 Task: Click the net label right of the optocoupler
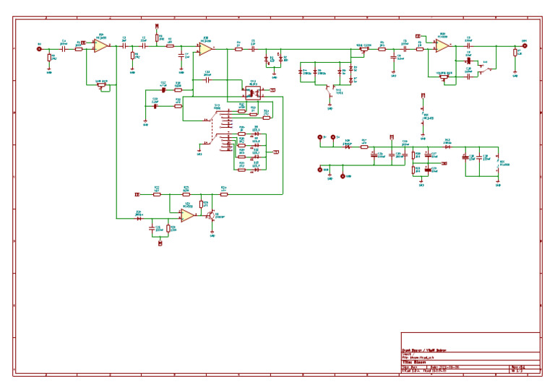pyautogui.click(x=272, y=90)
